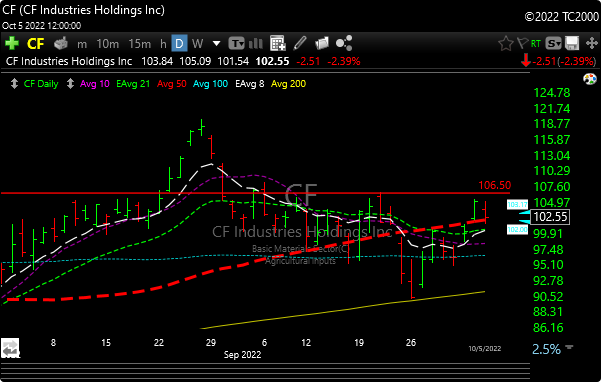
Task: Click the bottom-left chart toggle icon
Action: [x=10, y=348]
